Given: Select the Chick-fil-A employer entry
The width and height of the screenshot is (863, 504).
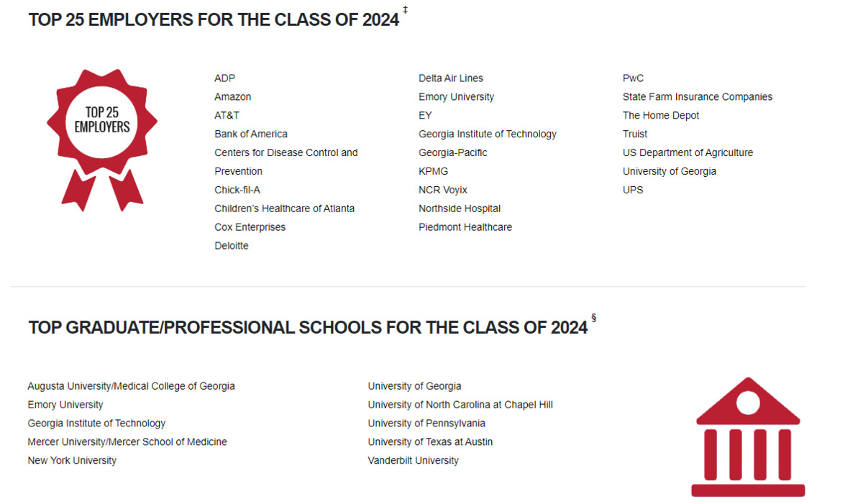Looking at the screenshot, I should point(237,190).
